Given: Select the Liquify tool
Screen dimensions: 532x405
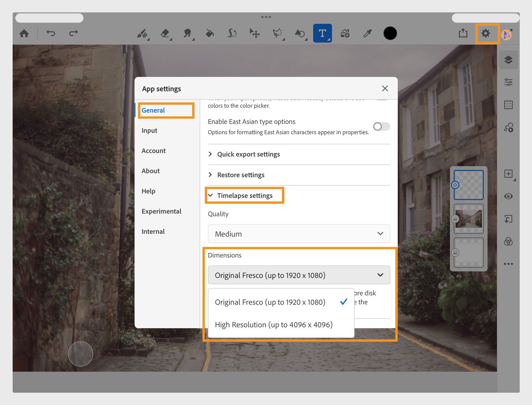Looking at the screenshot, I should [x=232, y=33].
